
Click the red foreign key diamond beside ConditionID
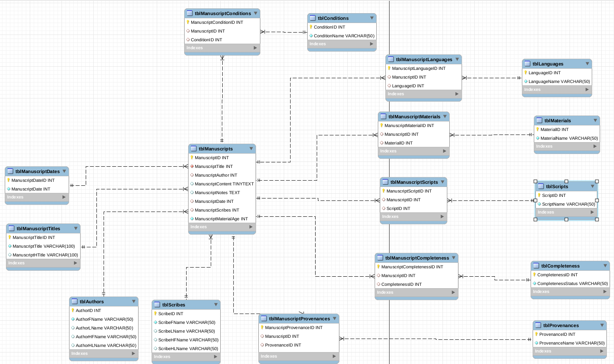coord(188,40)
